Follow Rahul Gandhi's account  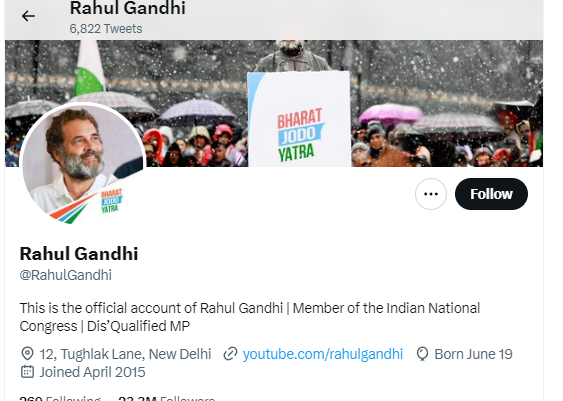click(x=491, y=194)
